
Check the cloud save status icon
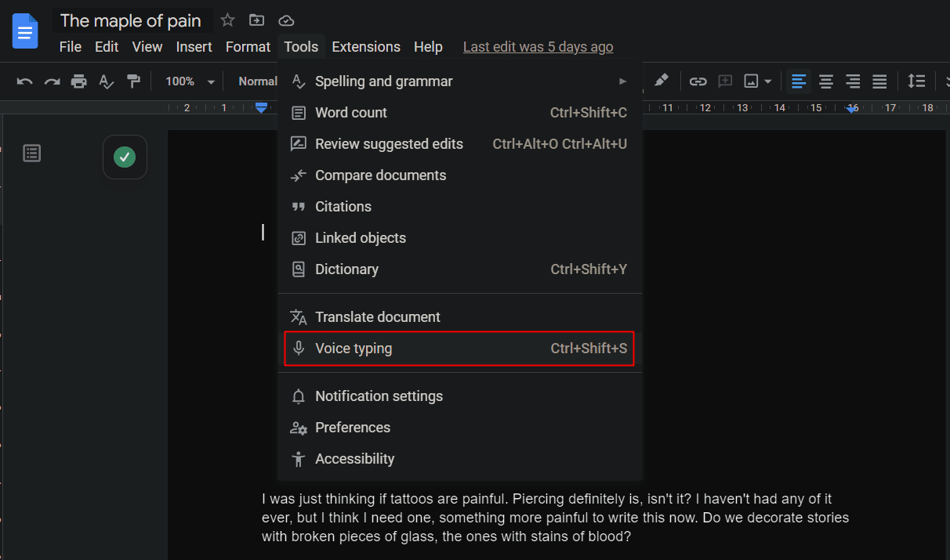tap(286, 20)
